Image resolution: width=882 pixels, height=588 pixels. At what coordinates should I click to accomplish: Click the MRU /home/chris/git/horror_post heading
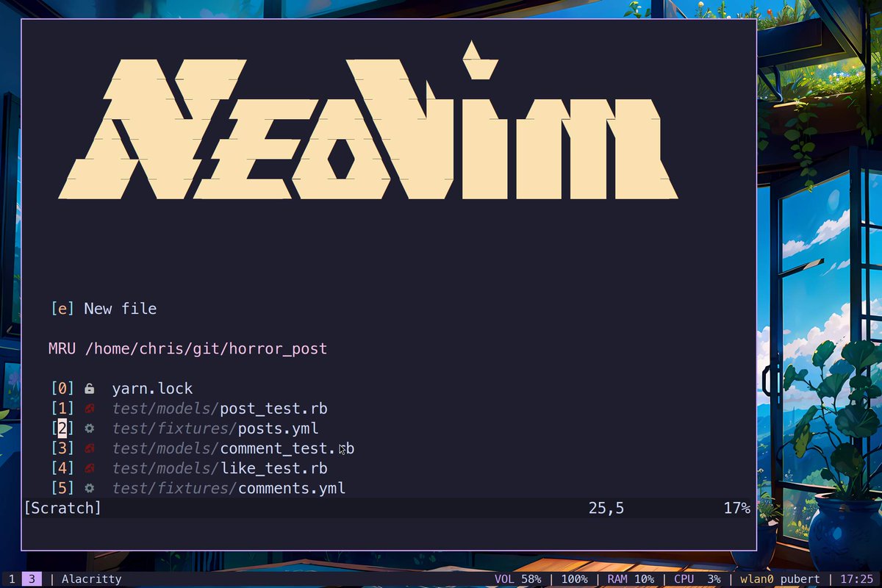click(x=187, y=348)
